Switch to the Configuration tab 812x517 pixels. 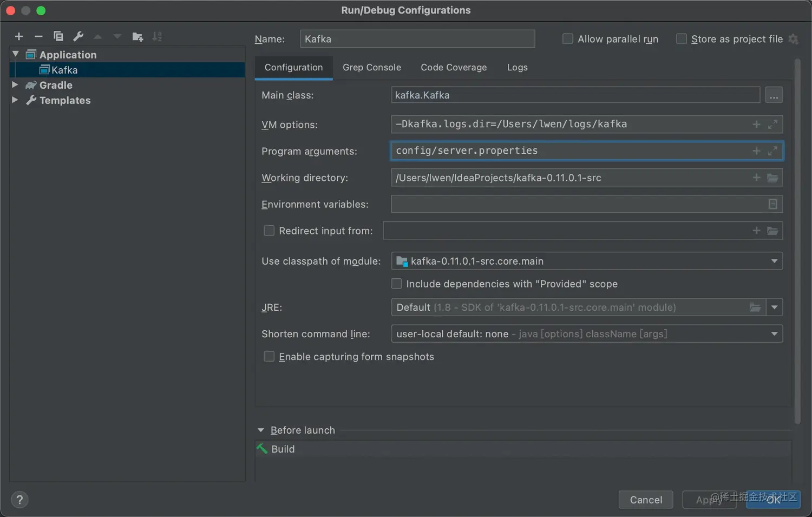click(x=294, y=68)
